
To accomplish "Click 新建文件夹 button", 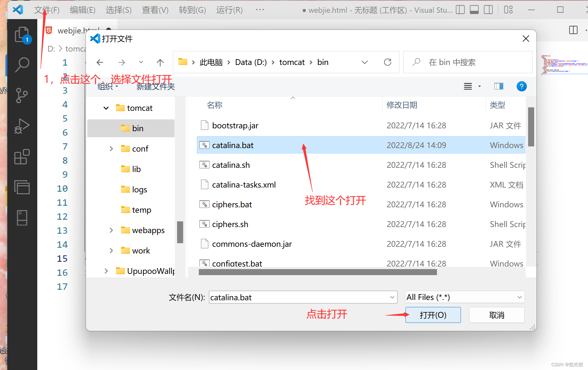I will [x=156, y=87].
